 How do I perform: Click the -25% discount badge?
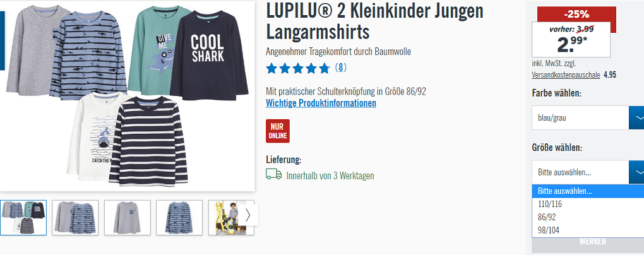coord(576,14)
